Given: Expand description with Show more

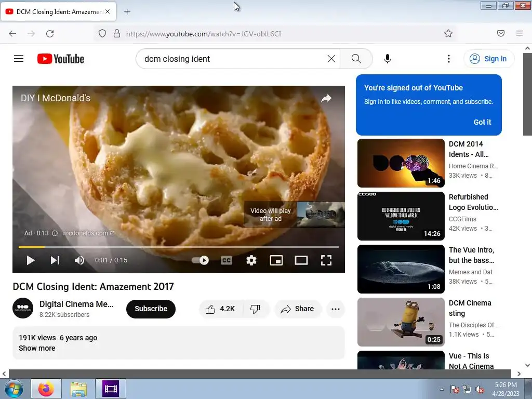Looking at the screenshot, I should (x=37, y=348).
